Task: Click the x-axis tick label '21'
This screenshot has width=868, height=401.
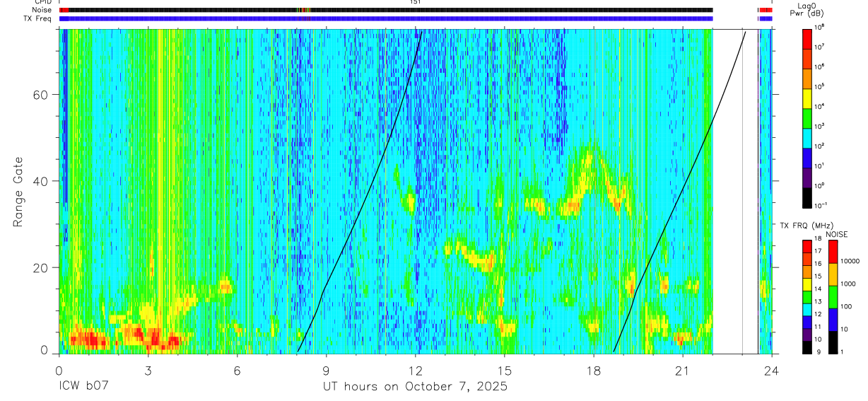Action: click(683, 370)
